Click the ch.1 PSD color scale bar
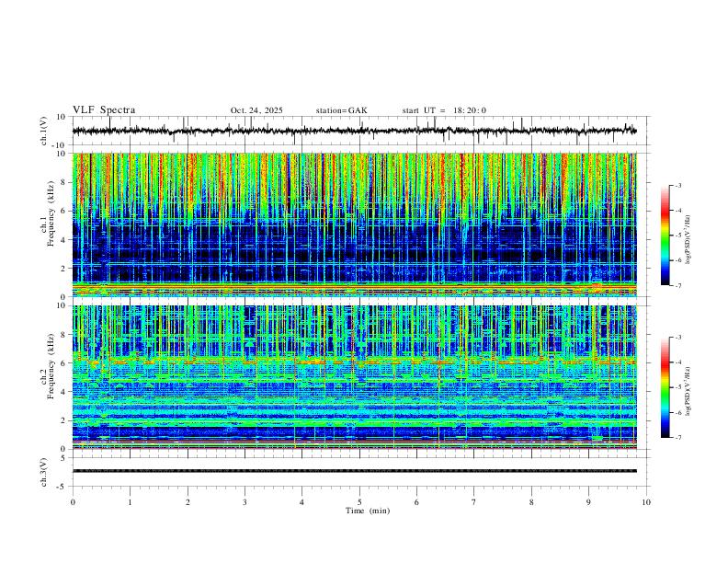728x563 pixels. pos(665,236)
